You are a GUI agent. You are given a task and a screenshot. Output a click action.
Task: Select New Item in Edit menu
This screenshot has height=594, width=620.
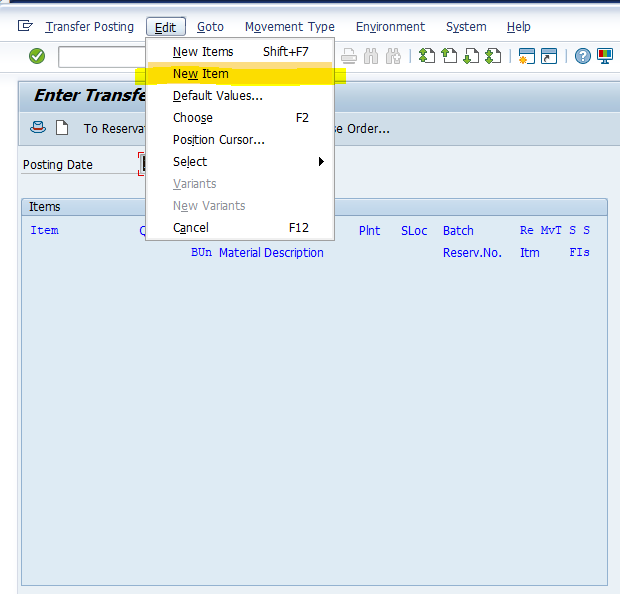240,74
